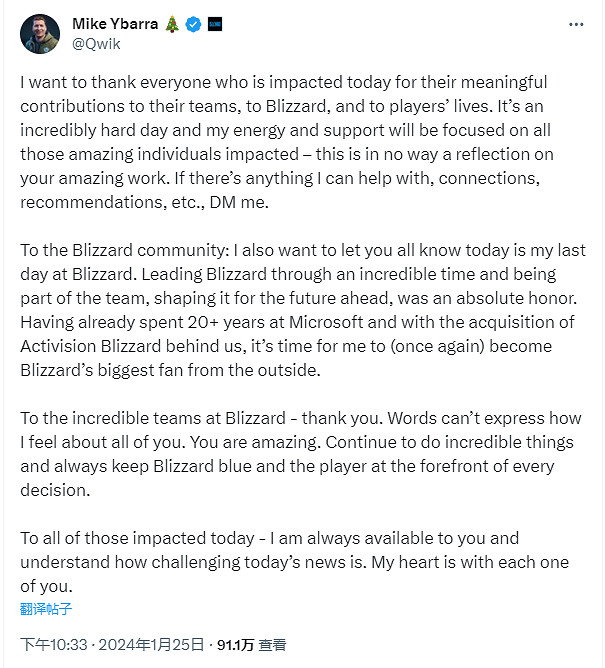Open the more options ellipsis menu
Screen dimensions: 605x668
coord(575,24)
